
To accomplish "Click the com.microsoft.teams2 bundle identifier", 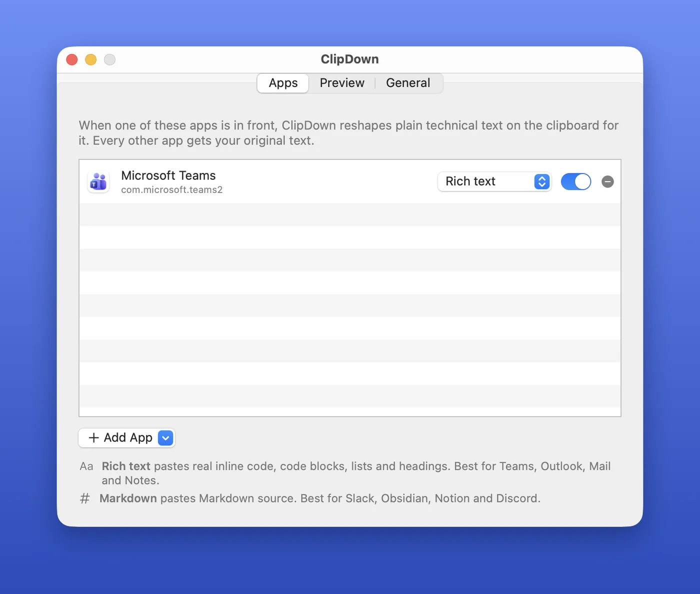I will tap(172, 190).
